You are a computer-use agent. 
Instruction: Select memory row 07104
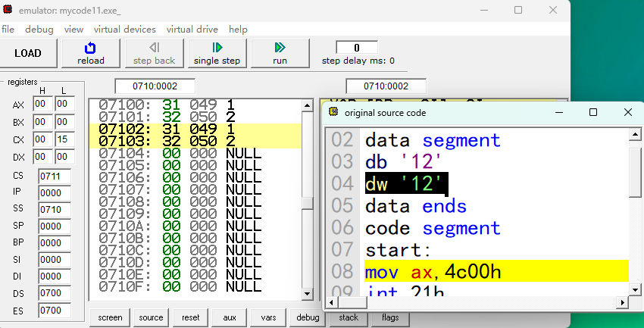point(195,154)
